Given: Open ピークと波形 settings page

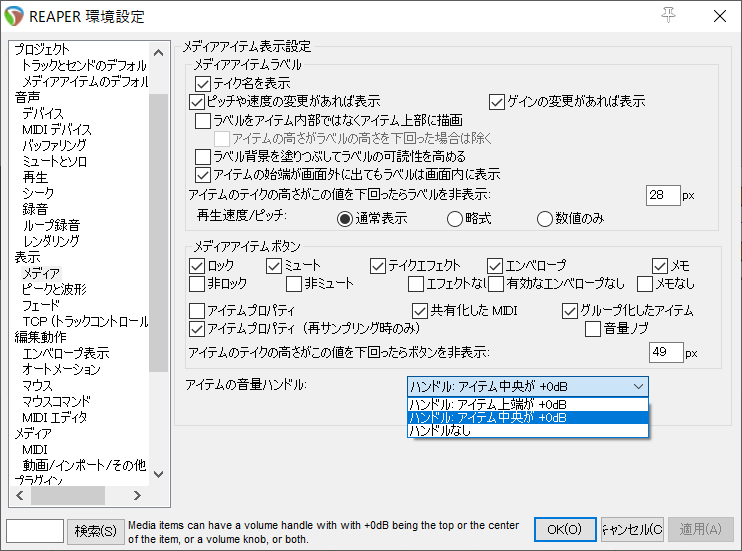Looking at the screenshot, I should (x=54, y=289).
